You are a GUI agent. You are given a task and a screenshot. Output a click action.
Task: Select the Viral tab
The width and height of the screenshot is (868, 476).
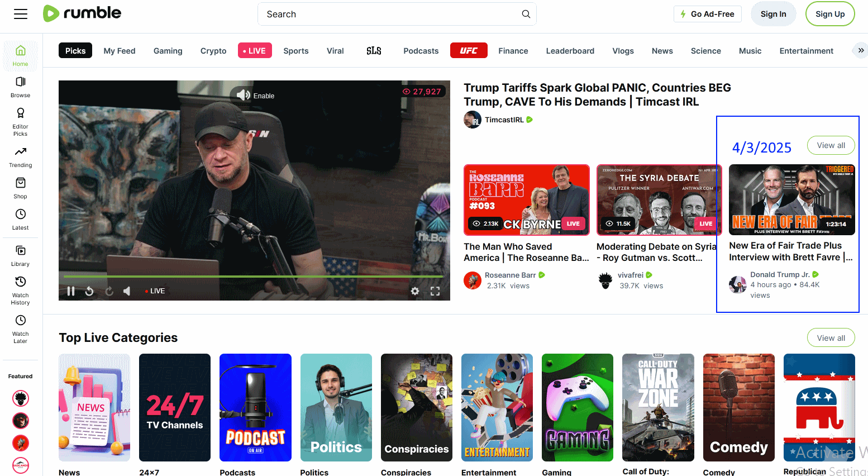[x=335, y=51]
